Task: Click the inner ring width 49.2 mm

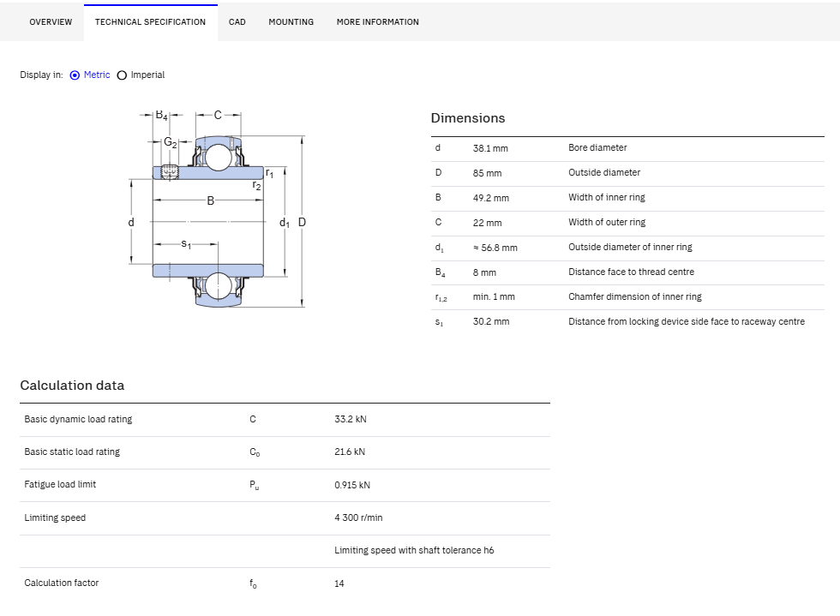Action: tap(490, 198)
